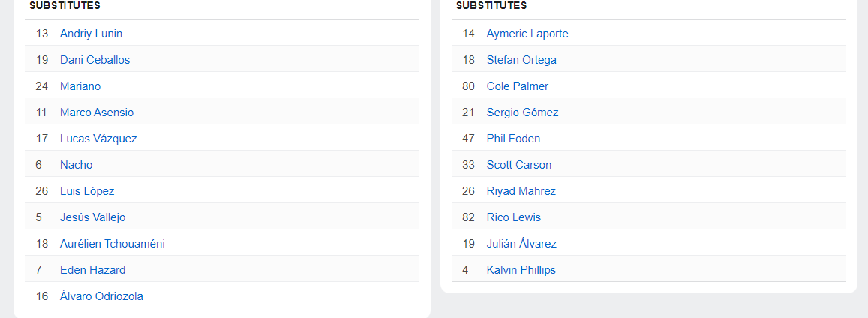Screen dimensions: 868x318
Task: Click Álvaro Odriozola's name
Action: coord(101,296)
